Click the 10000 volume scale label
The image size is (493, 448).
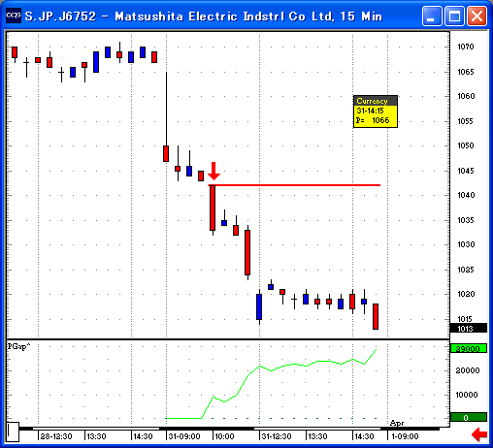(467, 395)
